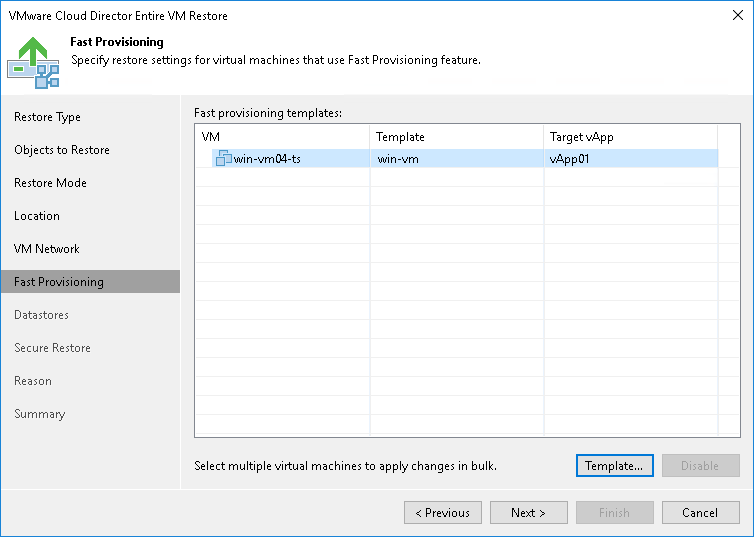Viewport: 754px width, 537px height.
Task: Sort by the VM column header
Action: 282,137
